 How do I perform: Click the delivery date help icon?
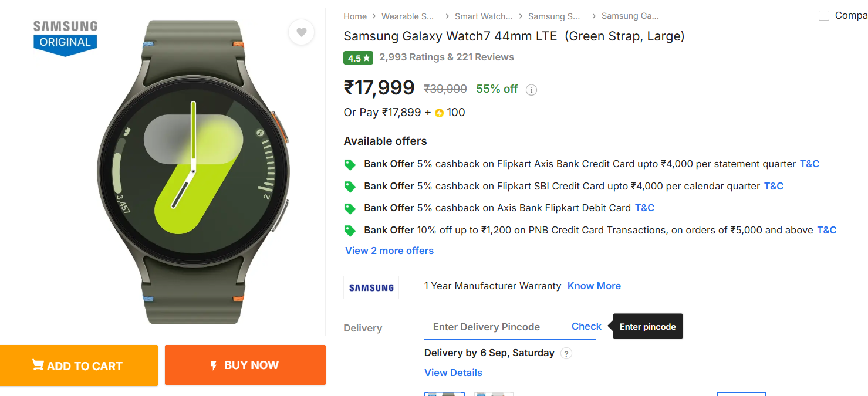tap(566, 353)
